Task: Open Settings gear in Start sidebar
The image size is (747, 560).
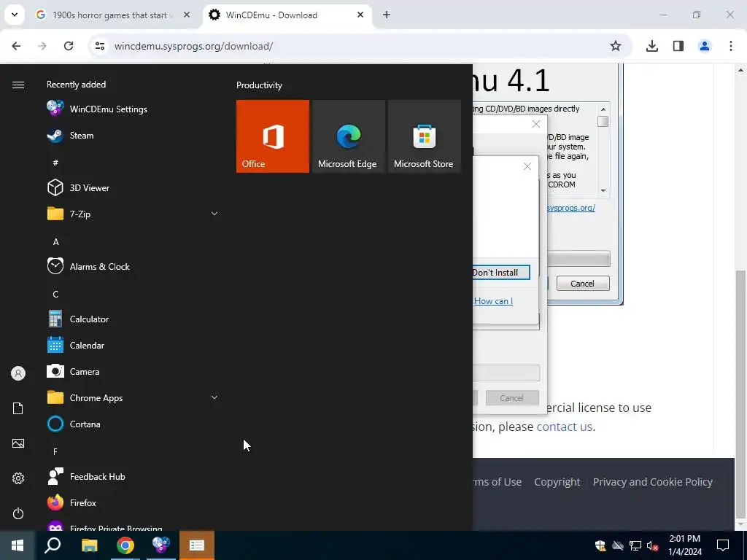Action: tap(18, 478)
